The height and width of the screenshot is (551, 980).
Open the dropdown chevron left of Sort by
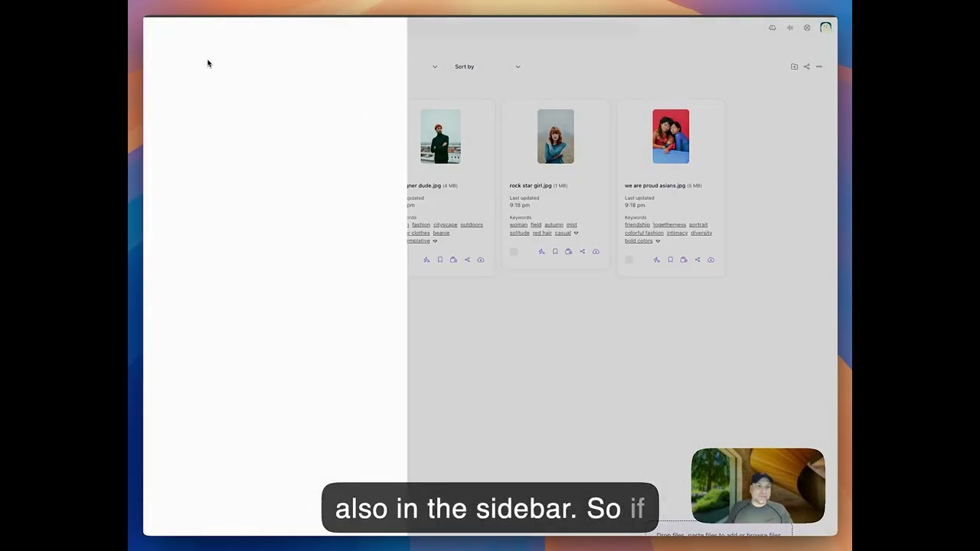tap(435, 67)
